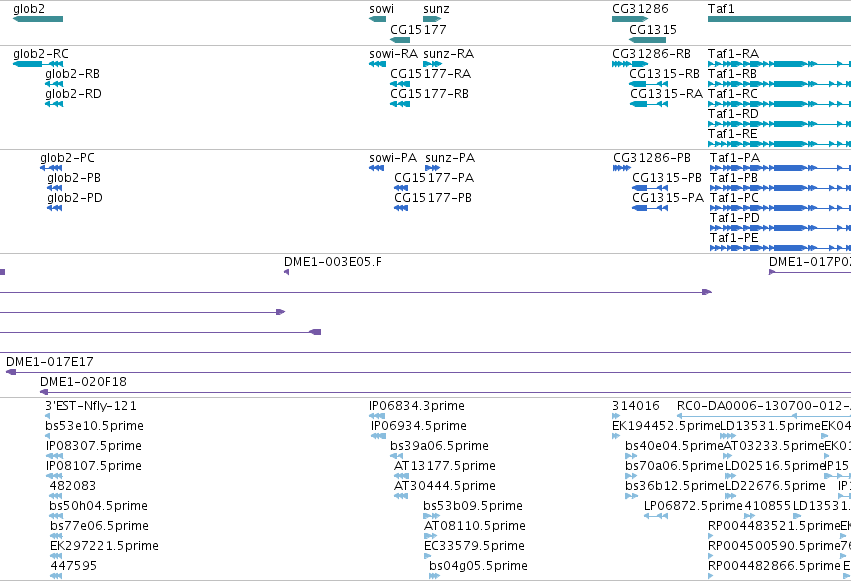This screenshot has width=851, height=581.
Task: Click the sowi-RA transcript label
Action: coord(393,54)
